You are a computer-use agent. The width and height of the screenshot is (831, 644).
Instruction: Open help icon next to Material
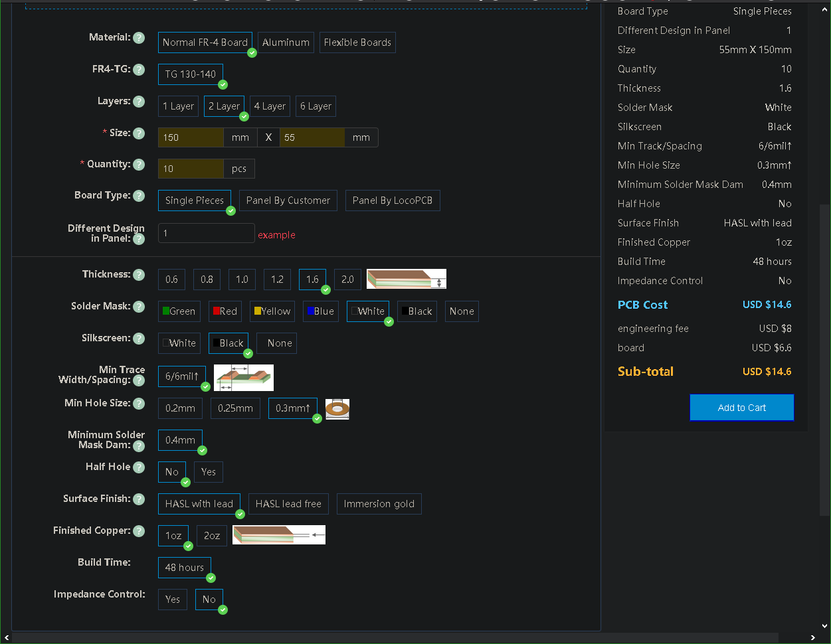[139, 38]
